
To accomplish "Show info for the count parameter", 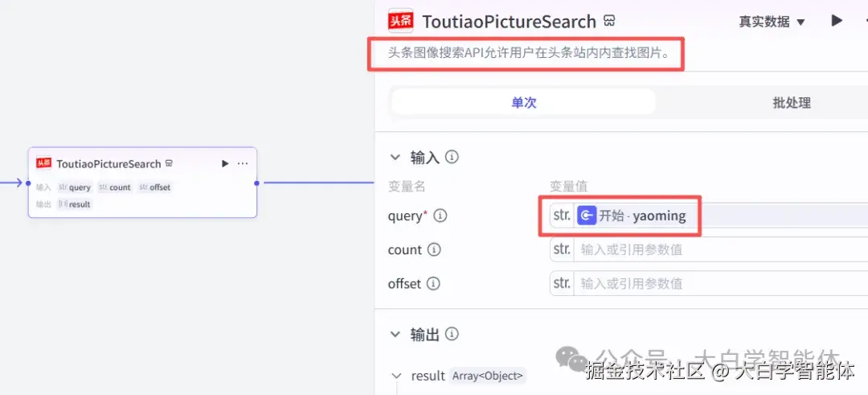I will tap(434, 250).
